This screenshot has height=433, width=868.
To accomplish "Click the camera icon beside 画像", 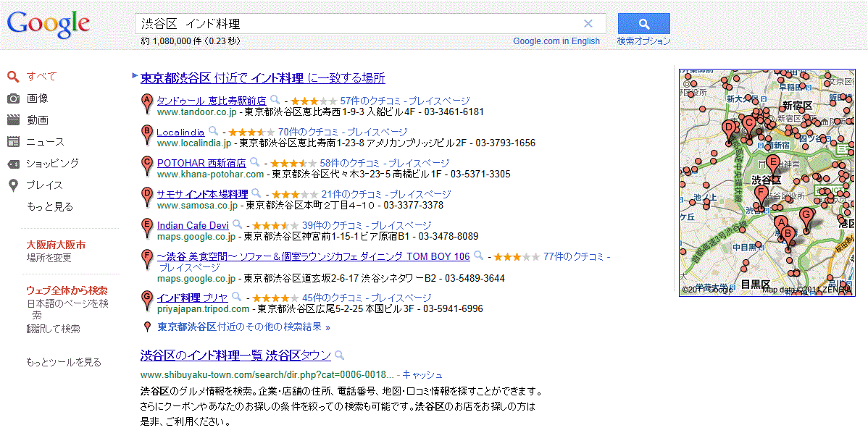I will tap(14, 98).
